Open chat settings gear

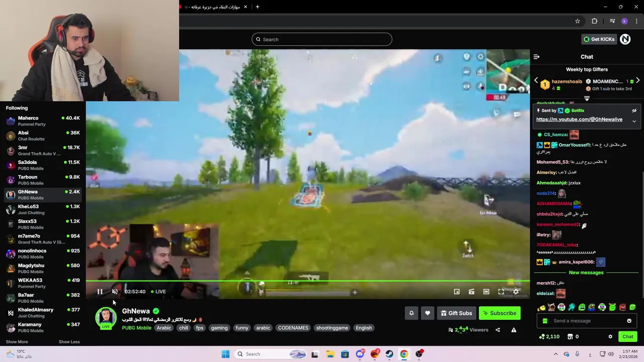point(610,336)
